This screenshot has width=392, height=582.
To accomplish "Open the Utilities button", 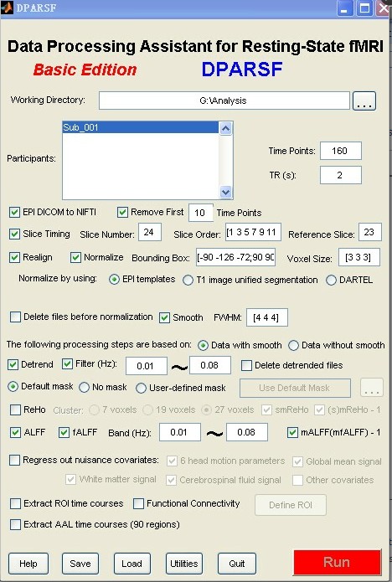I will coord(184,564).
